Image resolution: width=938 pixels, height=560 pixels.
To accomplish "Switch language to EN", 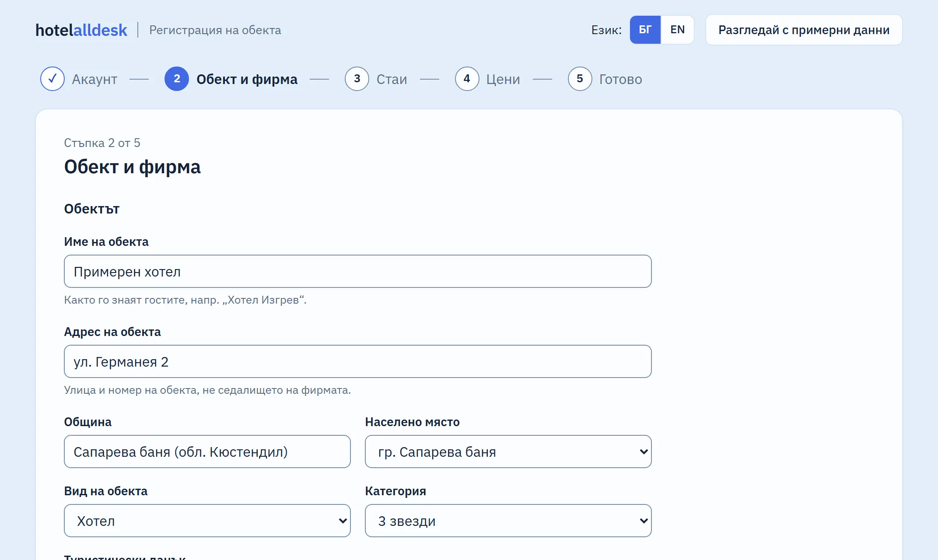I will (x=677, y=30).
